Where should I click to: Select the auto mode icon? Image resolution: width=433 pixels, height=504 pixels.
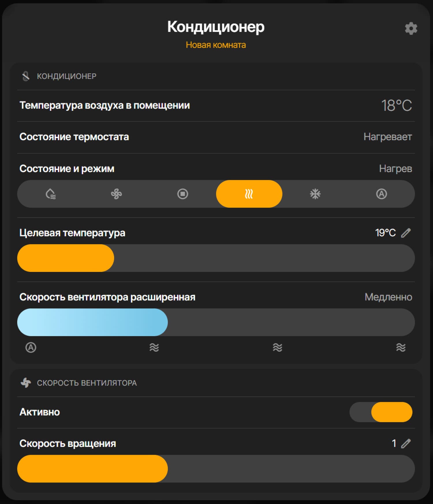[381, 194]
